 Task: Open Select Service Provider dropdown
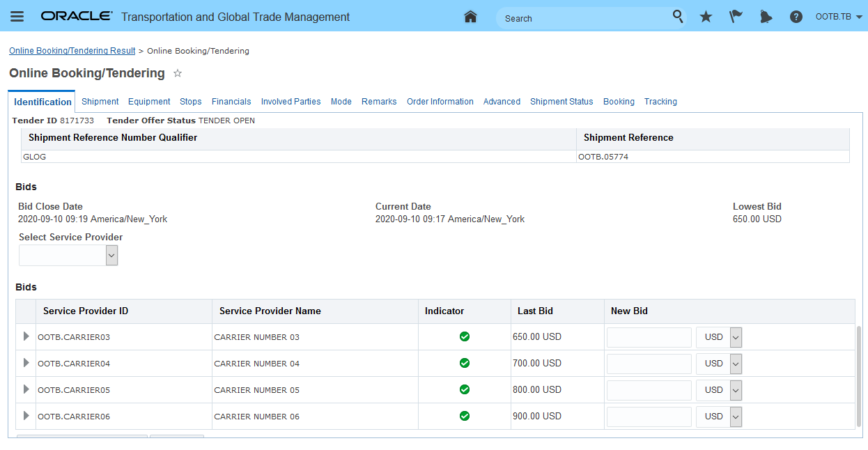point(111,256)
